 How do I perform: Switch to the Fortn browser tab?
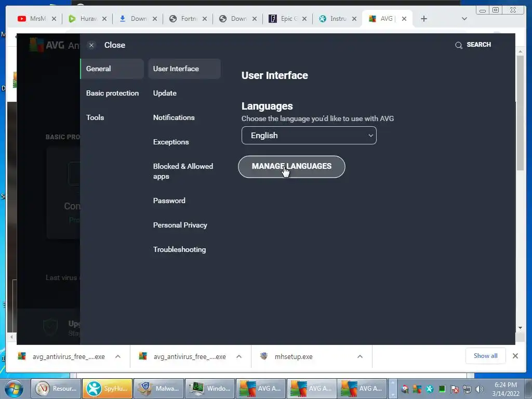(183, 19)
